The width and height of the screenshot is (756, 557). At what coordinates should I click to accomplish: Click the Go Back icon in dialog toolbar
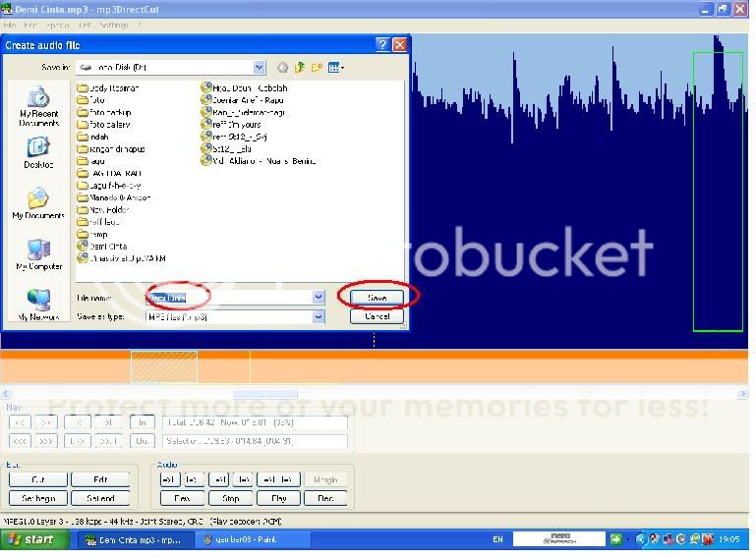[x=283, y=68]
